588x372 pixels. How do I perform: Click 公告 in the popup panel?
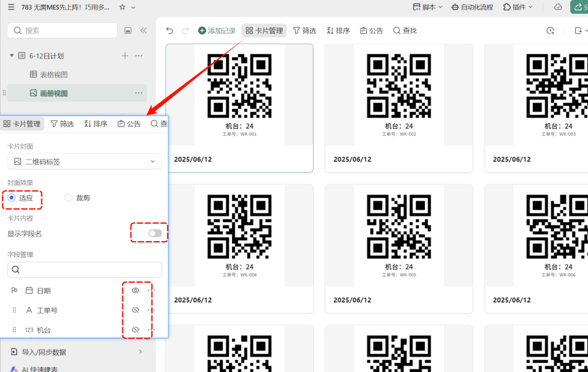click(x=129, y=124)
